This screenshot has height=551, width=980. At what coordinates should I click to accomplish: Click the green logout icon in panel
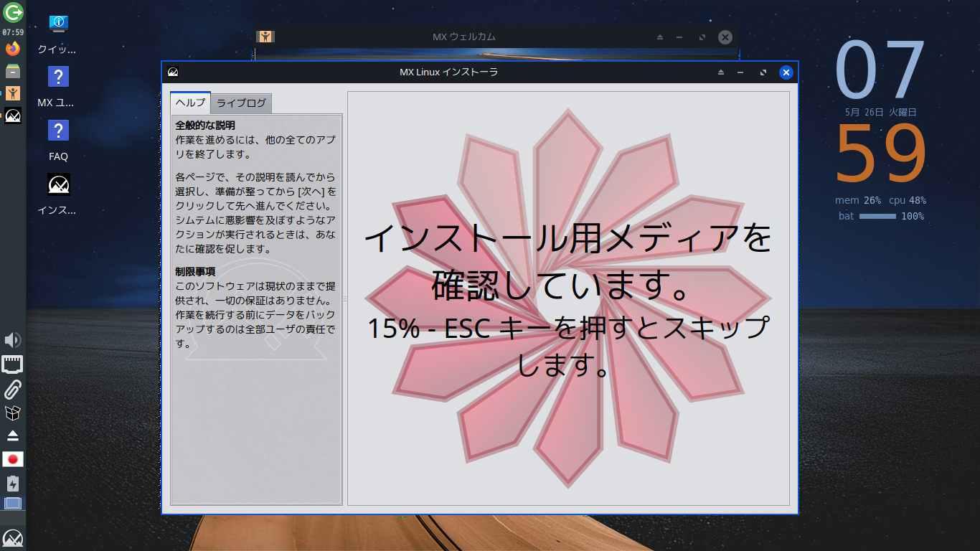click(x=13, y=12)
